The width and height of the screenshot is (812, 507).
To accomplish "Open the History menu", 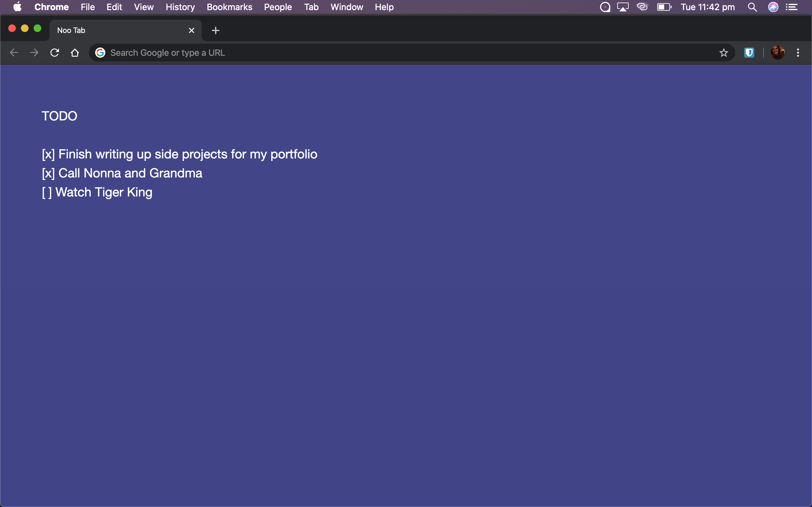I will click(x=180, y=7).
